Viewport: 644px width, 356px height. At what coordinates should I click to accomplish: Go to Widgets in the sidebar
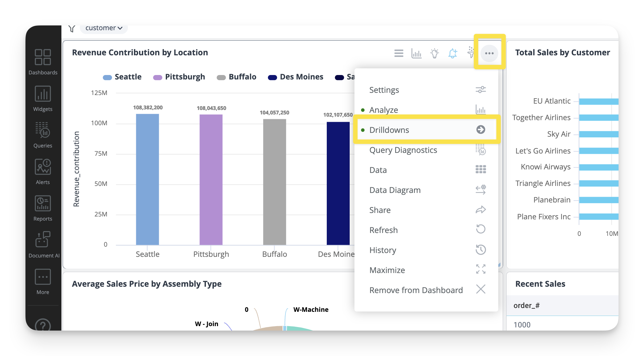click(x=43, y=99)
